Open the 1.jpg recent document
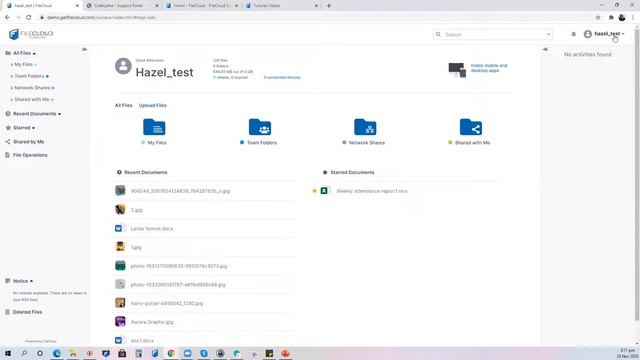This screenshot has width=640, height=360. point(136,247)
